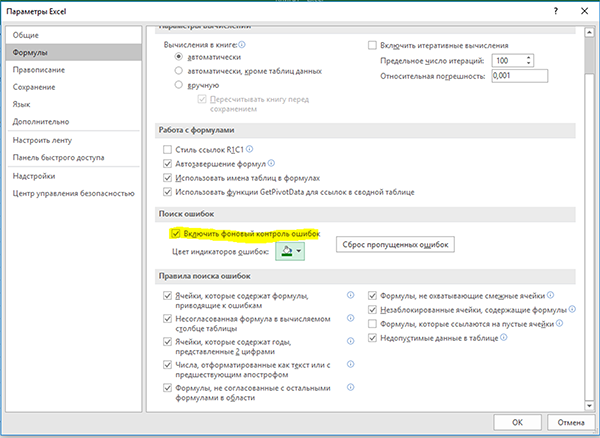The image size is (600, 438).
Task: Open Панель быстрого доступа category
Action: [73, 158]
